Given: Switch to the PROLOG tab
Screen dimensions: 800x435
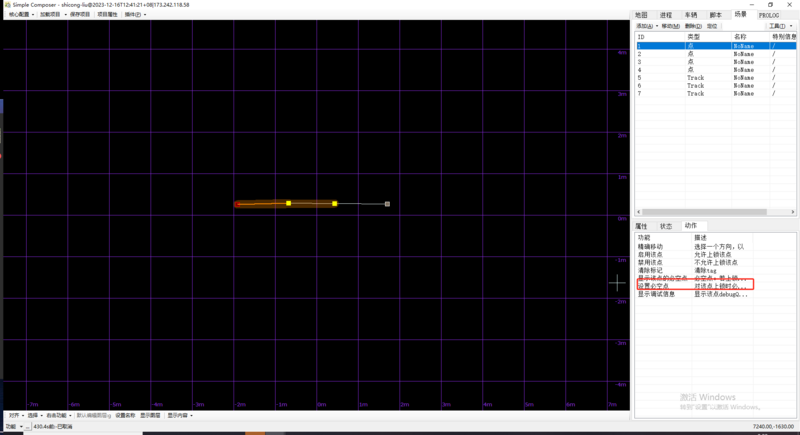Looking at the screenshot, I should 769,15.
